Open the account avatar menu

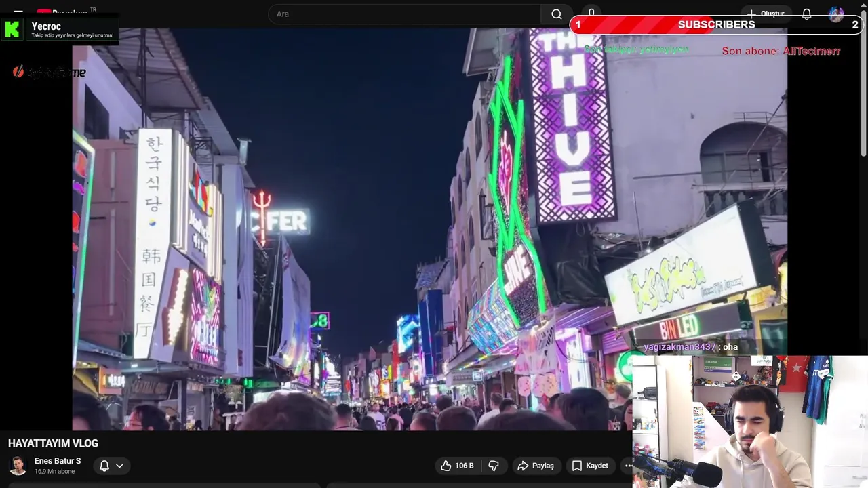pos(836,14)
